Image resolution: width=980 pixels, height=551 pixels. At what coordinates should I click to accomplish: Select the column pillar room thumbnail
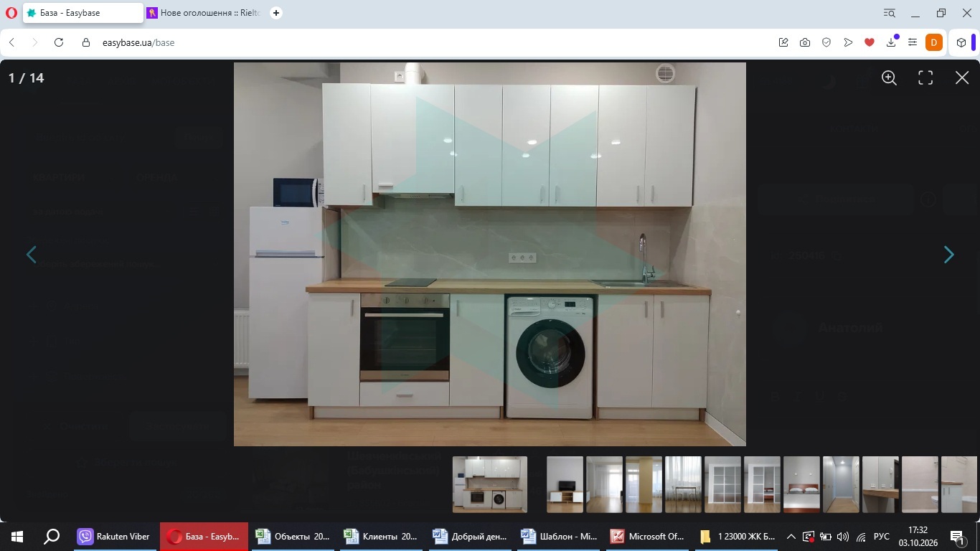pyautogui.click(x=644, y=484)
